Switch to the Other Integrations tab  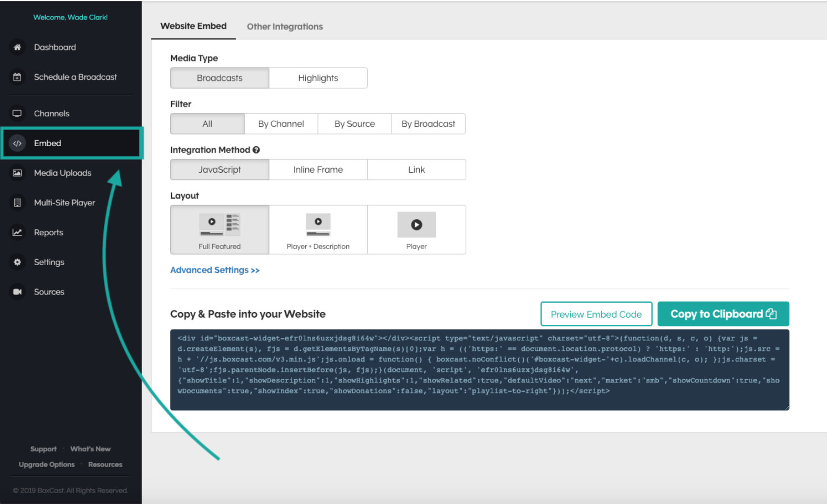[285, 26]
